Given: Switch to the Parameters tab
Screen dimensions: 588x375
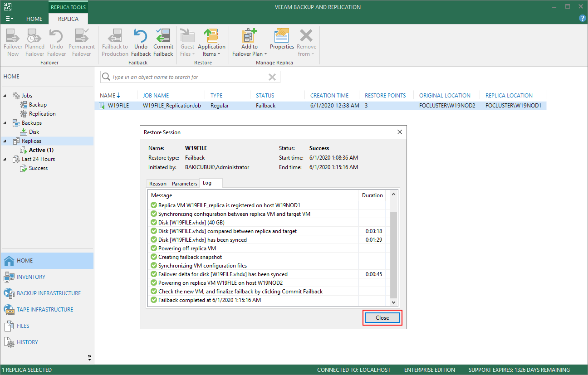Looking at the screenshot, I should click(185, 184).
